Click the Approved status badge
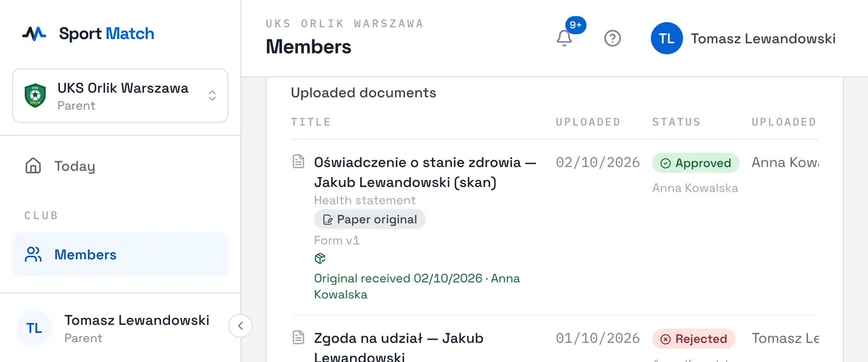The width and height of the screenshot is (868, 362). 696,163
